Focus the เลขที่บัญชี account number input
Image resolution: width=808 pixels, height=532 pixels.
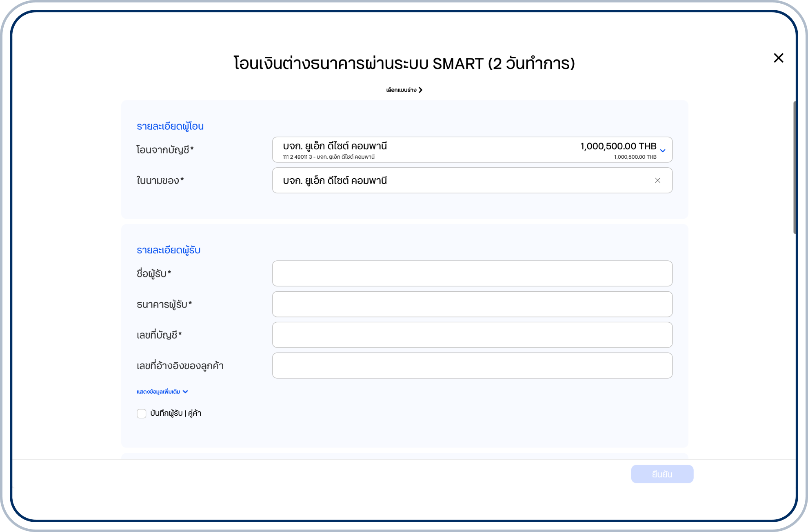click(472, 335)
